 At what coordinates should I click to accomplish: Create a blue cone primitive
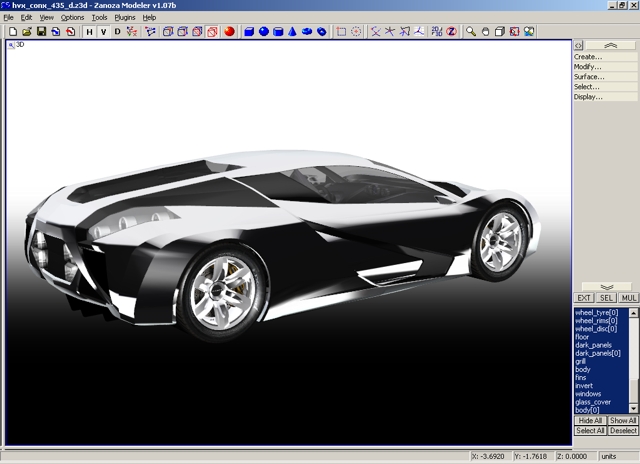click(293, 31)
